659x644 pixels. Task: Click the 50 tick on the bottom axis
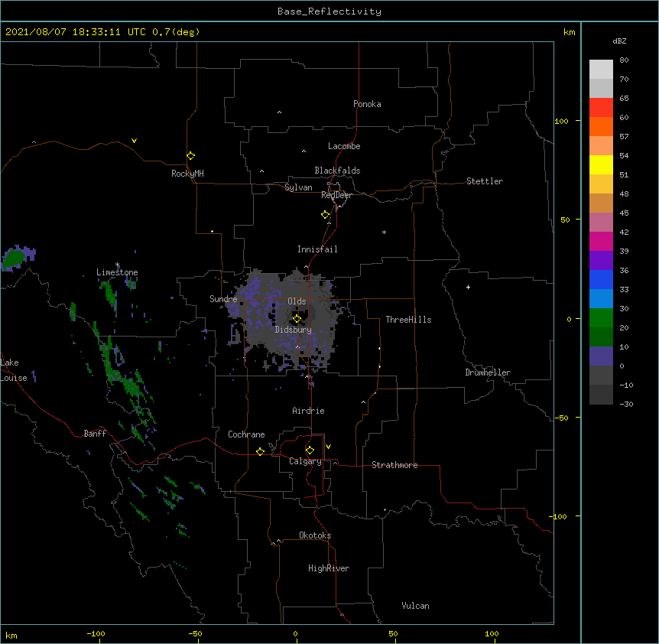click(x=393, y=634)
